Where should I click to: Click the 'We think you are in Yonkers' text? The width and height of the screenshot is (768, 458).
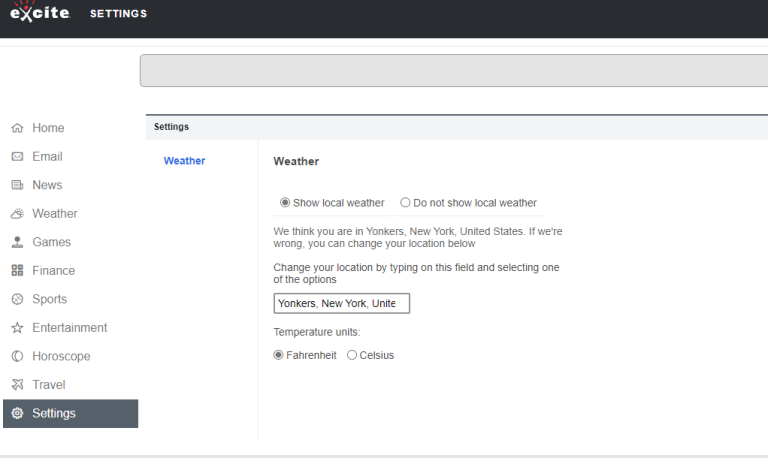[x=418, y=237]
